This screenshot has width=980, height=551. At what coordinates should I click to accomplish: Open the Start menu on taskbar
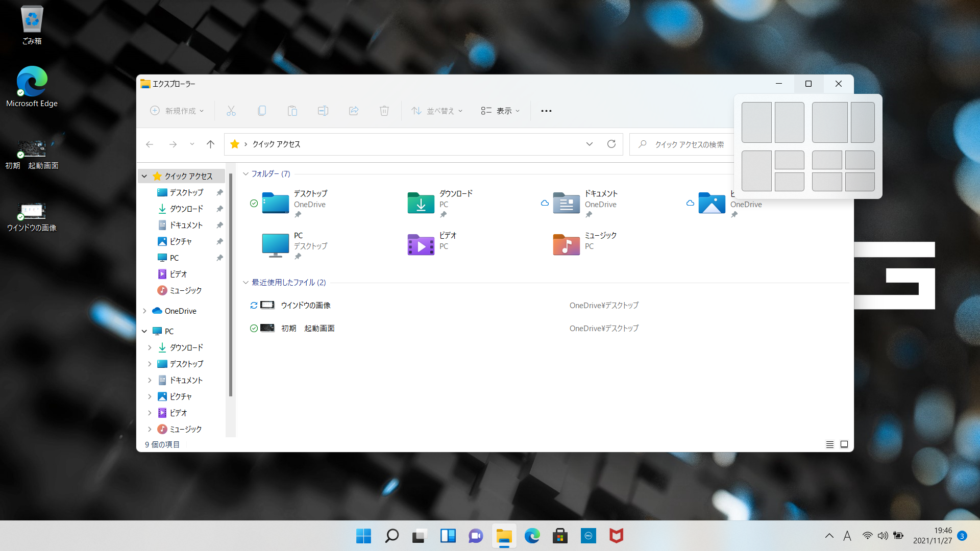coord(363,536)
